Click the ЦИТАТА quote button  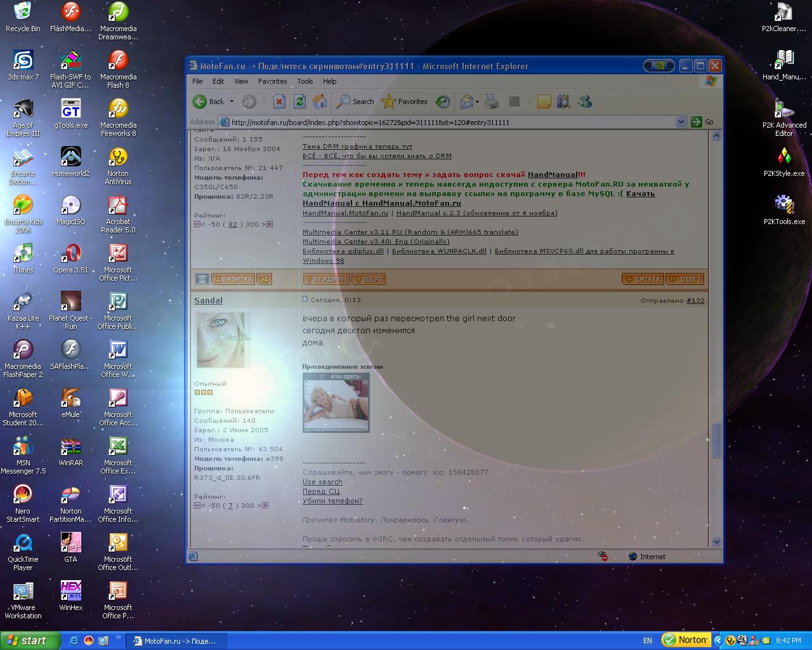pos(642,279)
